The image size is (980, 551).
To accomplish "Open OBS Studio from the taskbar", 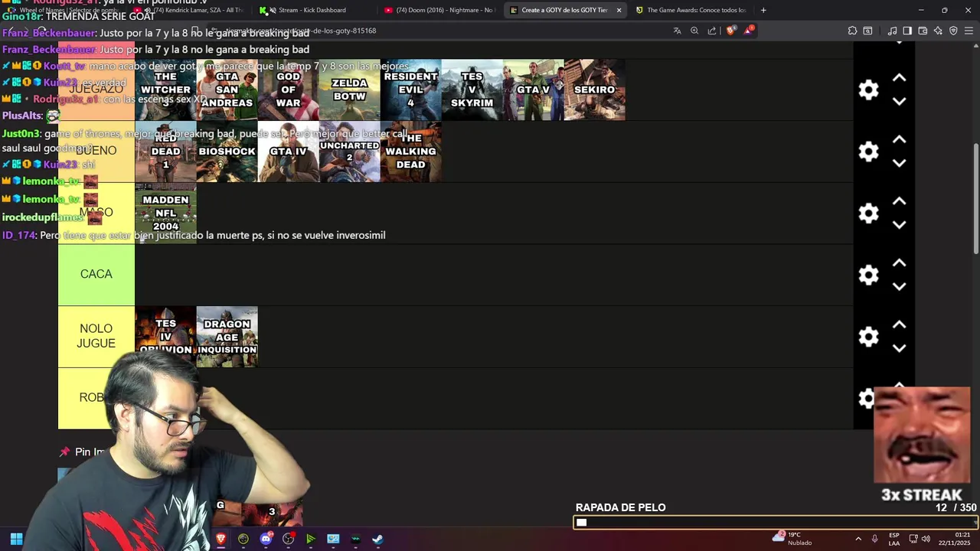I will click(289, 539).
